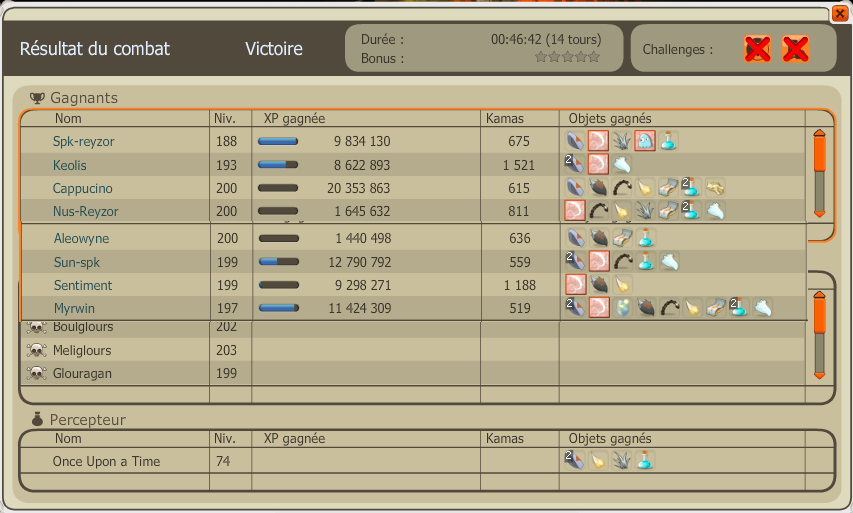
Task: Open player name Spk-reyzor
Action: (83, 141)
